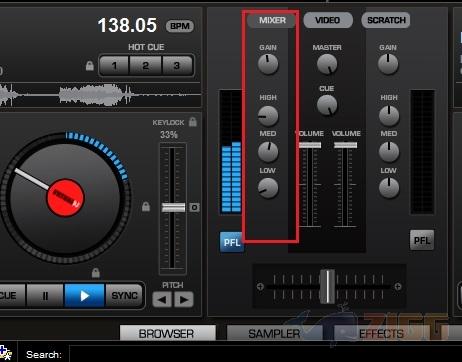Click the left deck Gain knob
This screenshot has width=462, height=362.
(x=268, y=64)
